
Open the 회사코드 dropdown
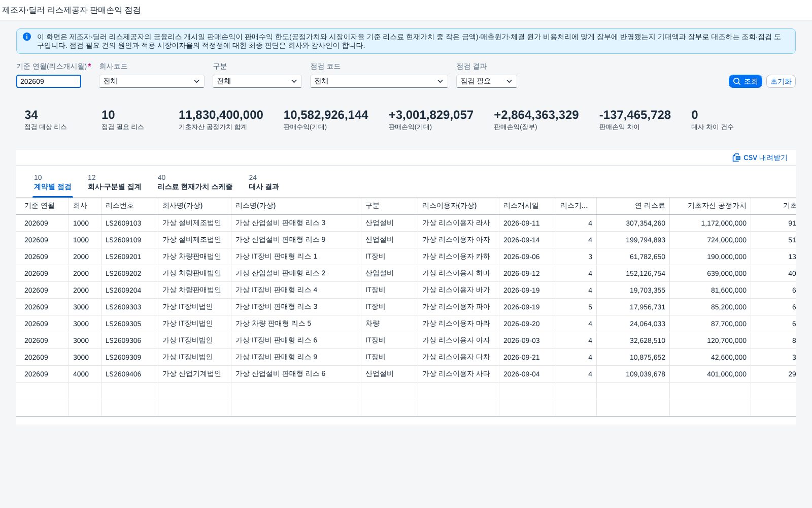click(152, 81)
